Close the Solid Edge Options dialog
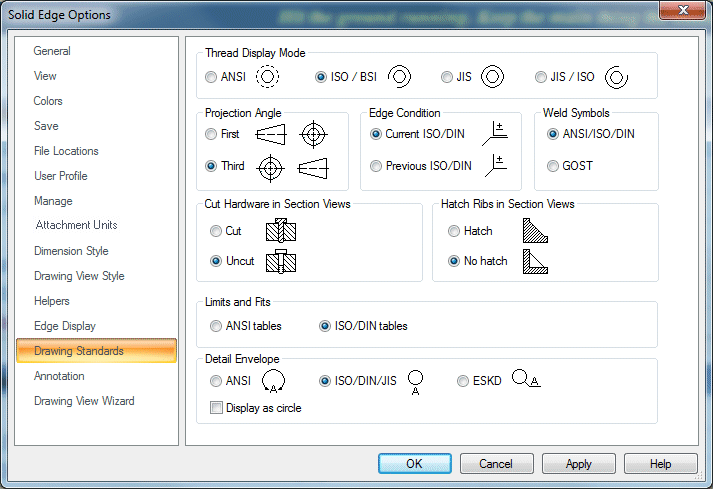Screen dimensions: 713x489 pos(683,10)
